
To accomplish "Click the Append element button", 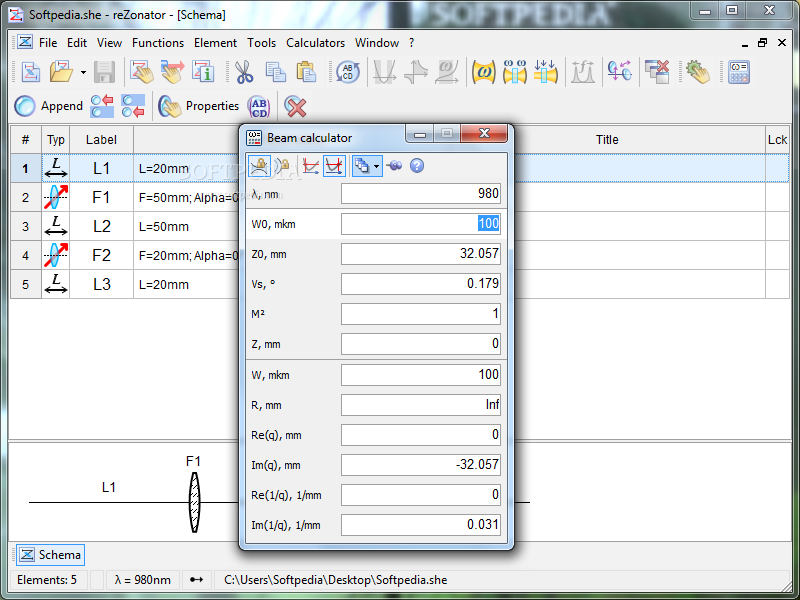I will 48,106.
